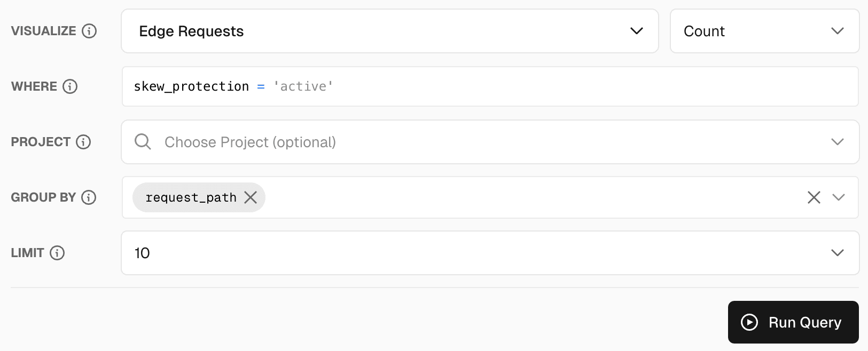This screenshot has height=351, width=868.
Task: Clear all GROUP BY selections with the X
Action: coord(814,197)
